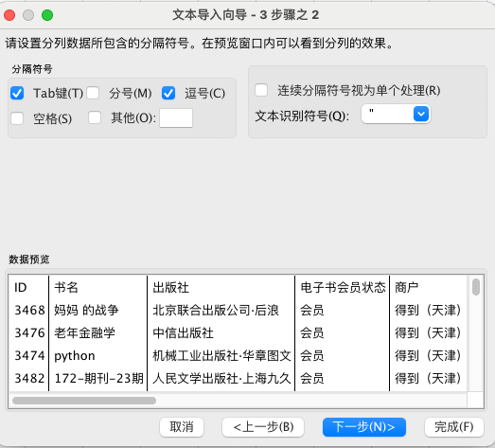The height and width of the screenshot is (448, 495).
Task: Select the 书名 column header
Action: coord(66,288)
